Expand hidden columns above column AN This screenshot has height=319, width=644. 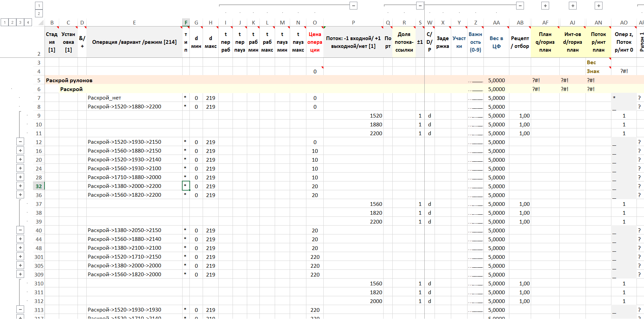598,5
